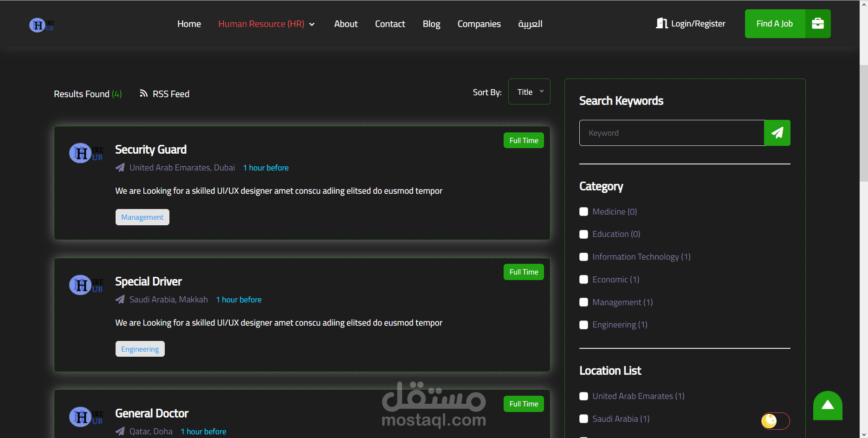This screenshot has width=868, height=438.
Task: Check the Education category checkbox
Action: 584,235
